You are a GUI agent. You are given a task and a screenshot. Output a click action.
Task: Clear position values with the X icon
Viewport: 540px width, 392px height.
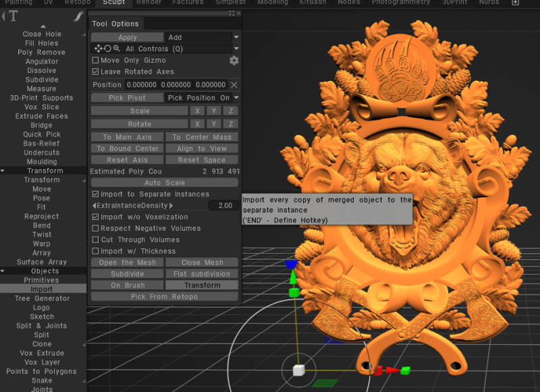click(x=234, y=84)
